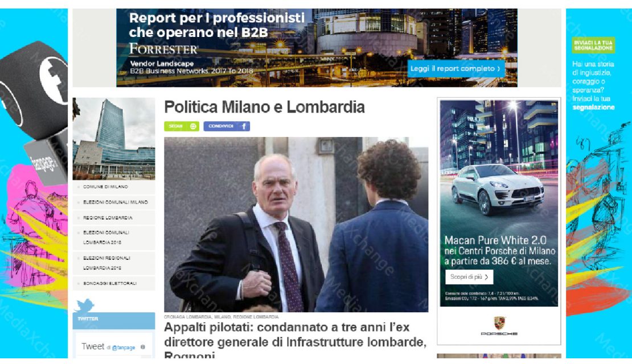Click the segnalazione link in the right sidebar

pyautogui.click(x=593, y=107)
